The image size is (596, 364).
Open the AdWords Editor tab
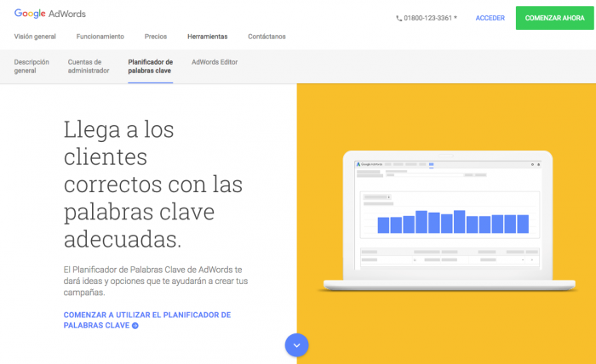click(215, 62)
